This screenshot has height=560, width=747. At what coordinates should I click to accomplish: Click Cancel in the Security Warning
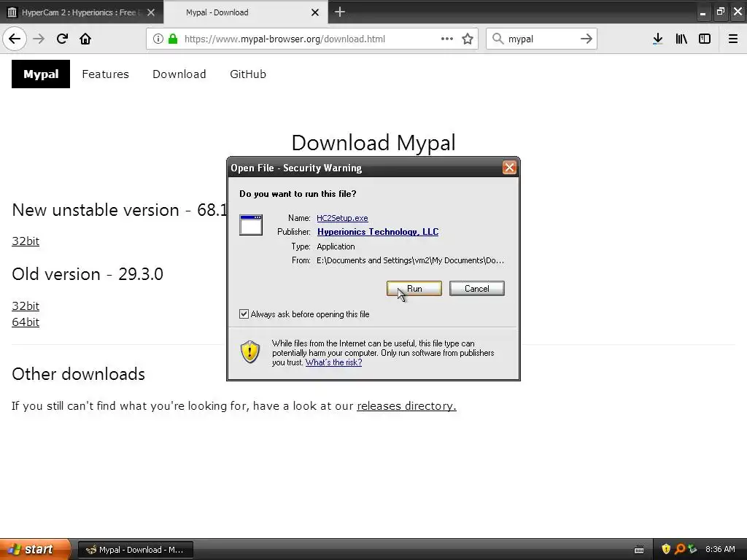click(477, 289)
